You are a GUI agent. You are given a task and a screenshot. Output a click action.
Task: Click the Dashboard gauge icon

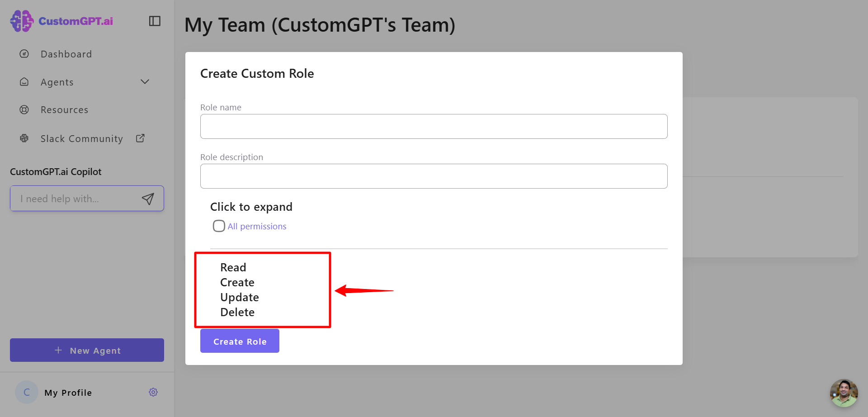click(24, 54)
